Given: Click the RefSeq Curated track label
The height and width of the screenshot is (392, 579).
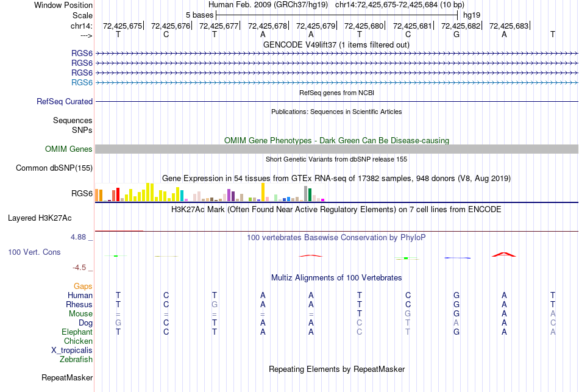Looking at the screenshot, I should tap(64, 101).
